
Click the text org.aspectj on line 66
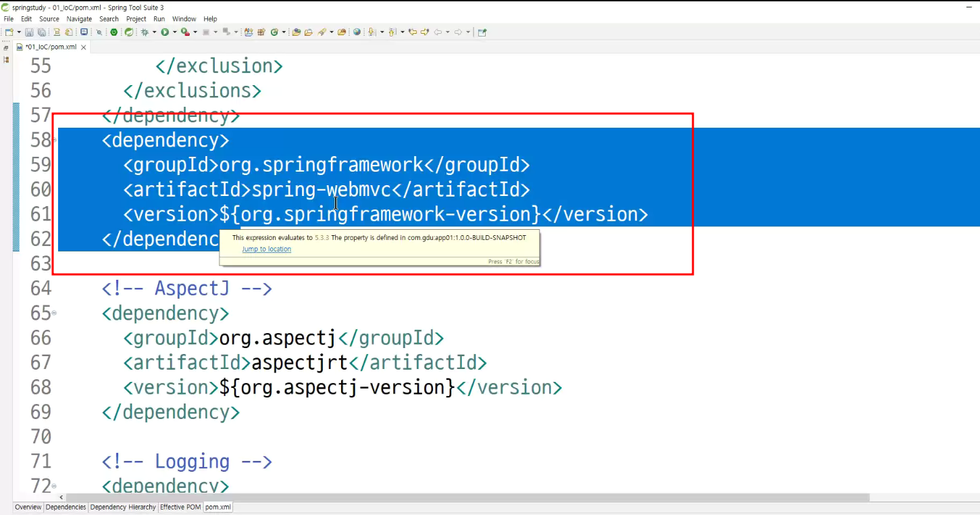tap(278, 338)
